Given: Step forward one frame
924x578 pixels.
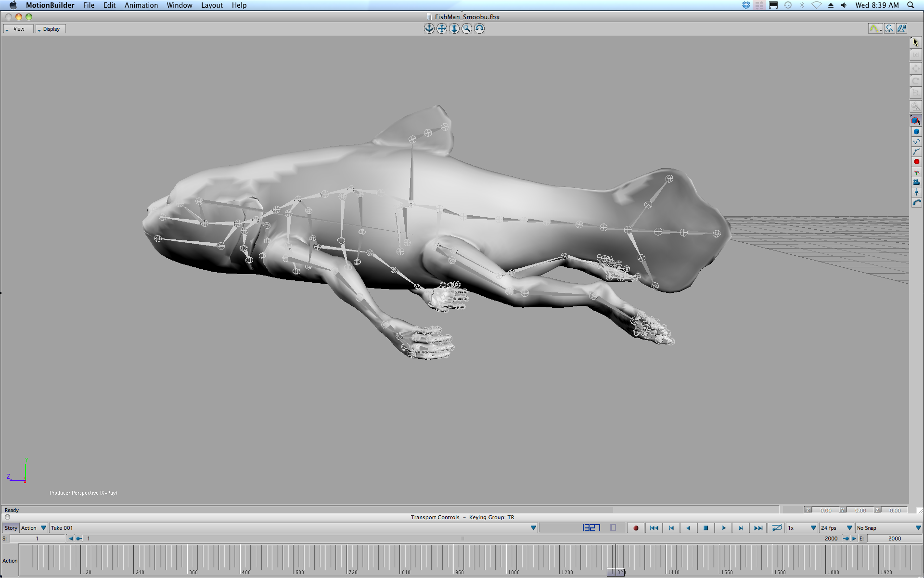Looking at the screenshot, I should 741,528.
